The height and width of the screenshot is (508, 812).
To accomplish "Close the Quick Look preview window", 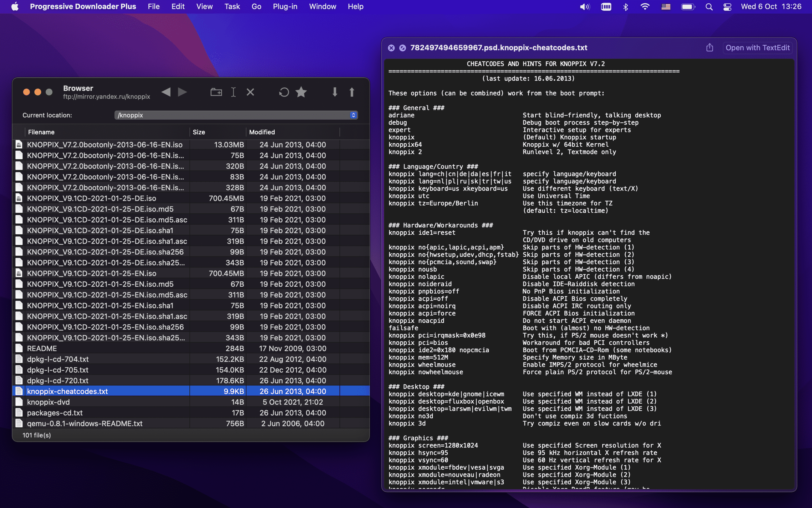I will [391, 48].
